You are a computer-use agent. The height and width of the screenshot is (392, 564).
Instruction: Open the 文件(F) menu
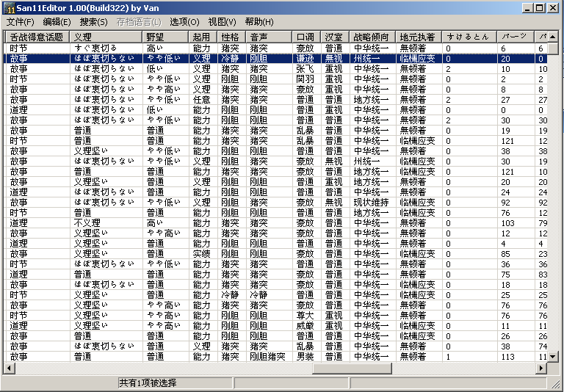pos(21,22)
